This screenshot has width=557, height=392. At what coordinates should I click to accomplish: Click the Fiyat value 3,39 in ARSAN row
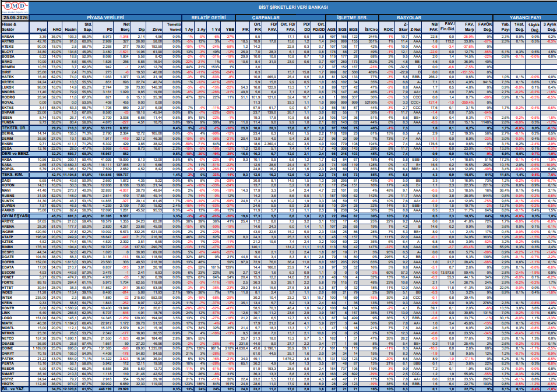click(43, 37)
